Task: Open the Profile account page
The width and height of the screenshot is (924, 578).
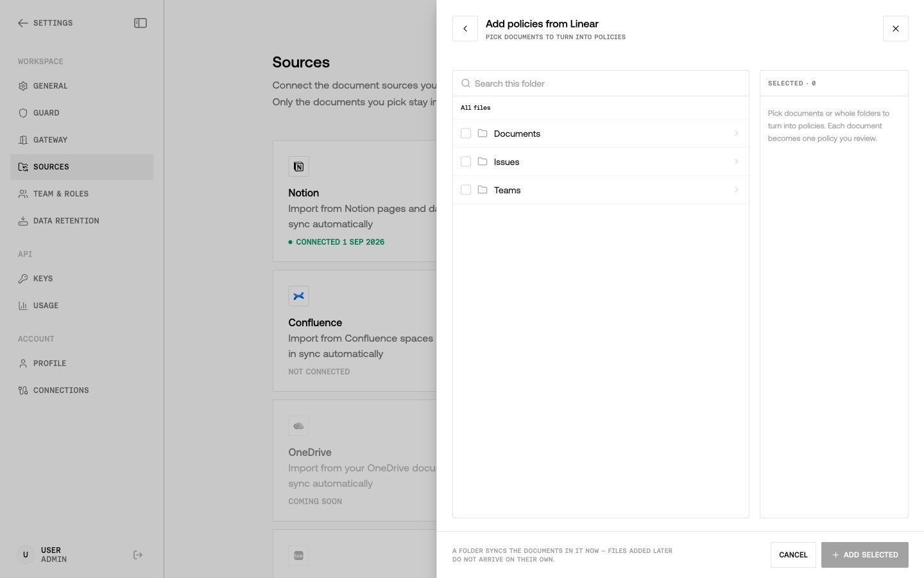Action: [x=81, y=363]
